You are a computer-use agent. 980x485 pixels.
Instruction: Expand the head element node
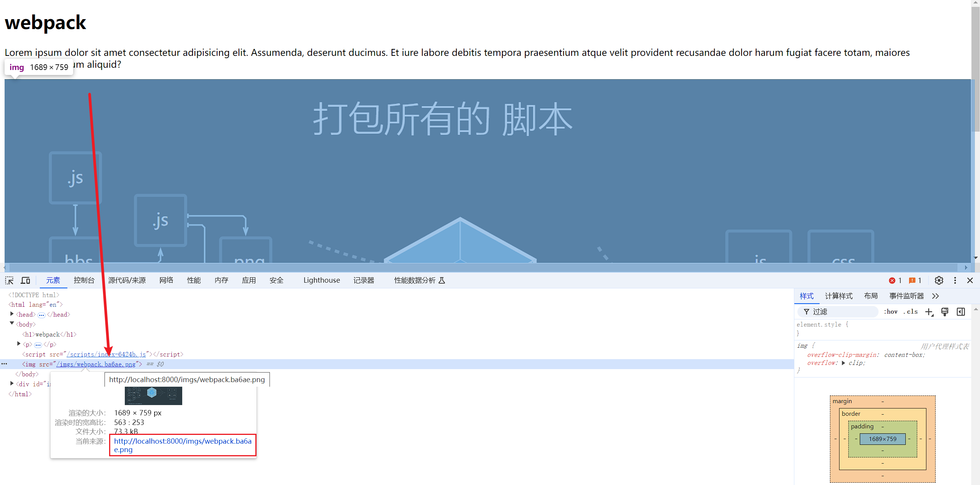point(12,314)
